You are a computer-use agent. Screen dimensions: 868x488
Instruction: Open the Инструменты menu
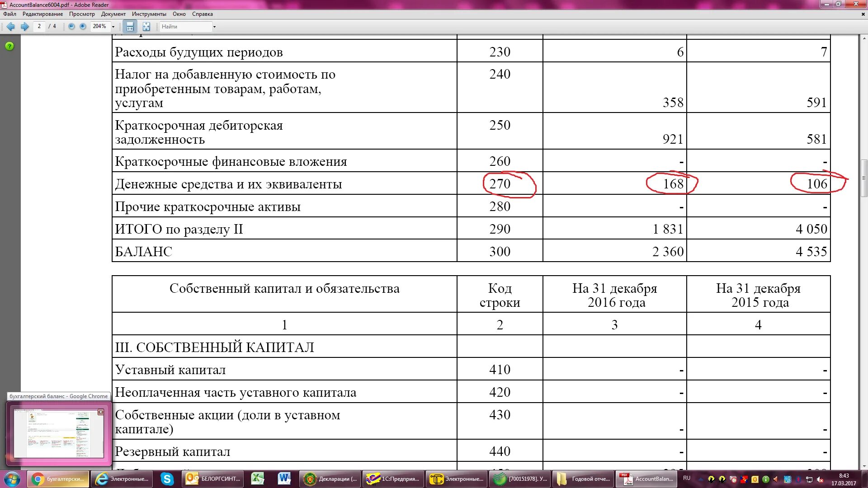pos(149,14)
